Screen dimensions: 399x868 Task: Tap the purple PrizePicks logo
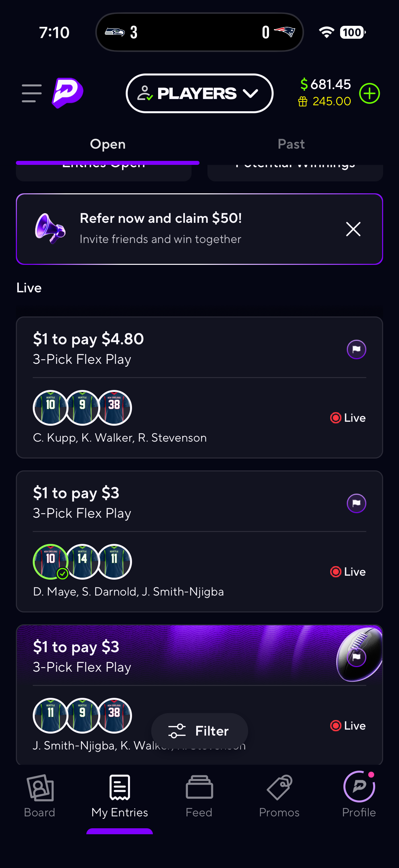pos(68,93)
